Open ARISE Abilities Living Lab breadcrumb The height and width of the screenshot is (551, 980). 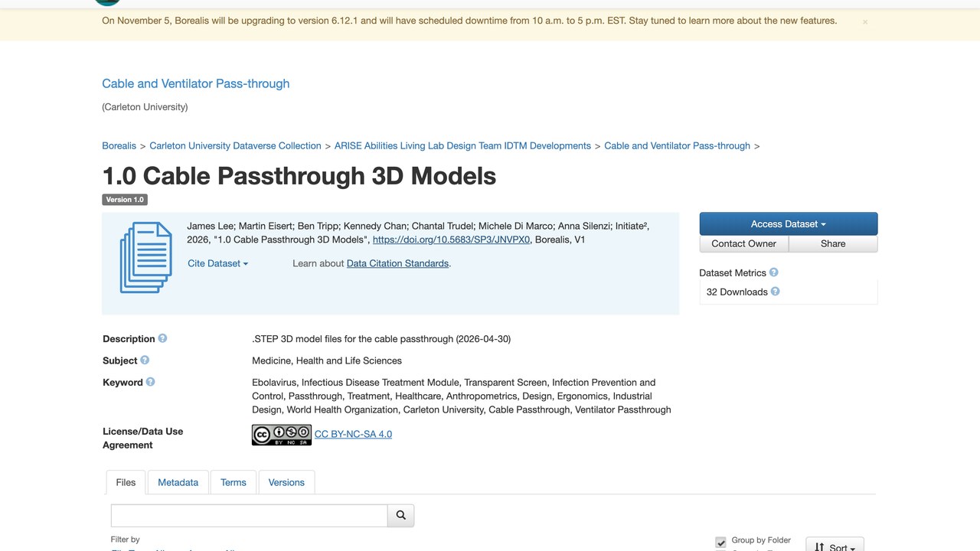462,145
